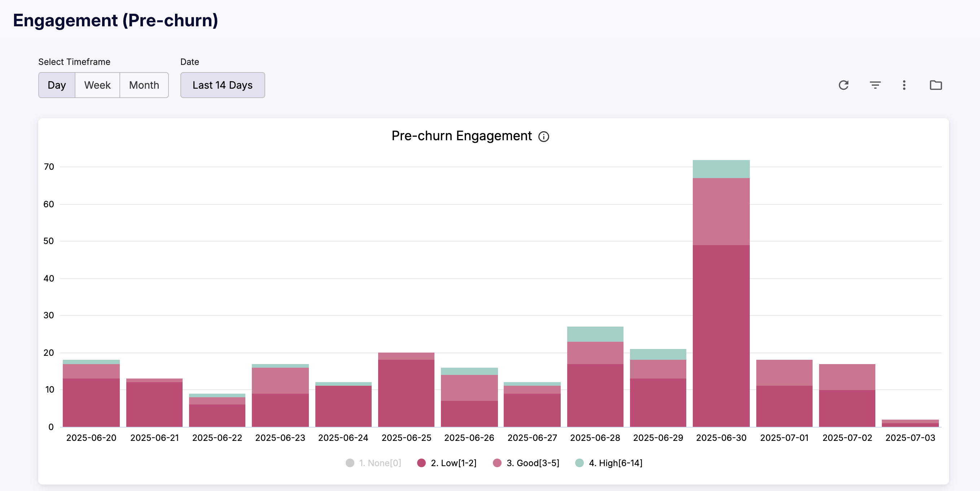Select the Day timeframe
This screenshot has height=491, width=980.
(x=57, y=85)
